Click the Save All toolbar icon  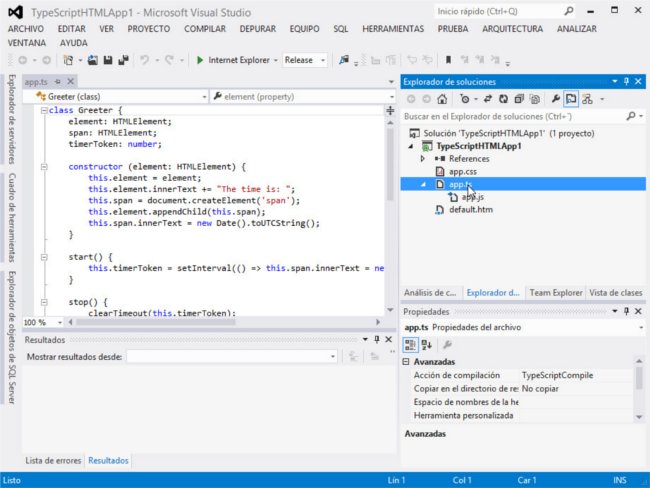coord(123,60)
